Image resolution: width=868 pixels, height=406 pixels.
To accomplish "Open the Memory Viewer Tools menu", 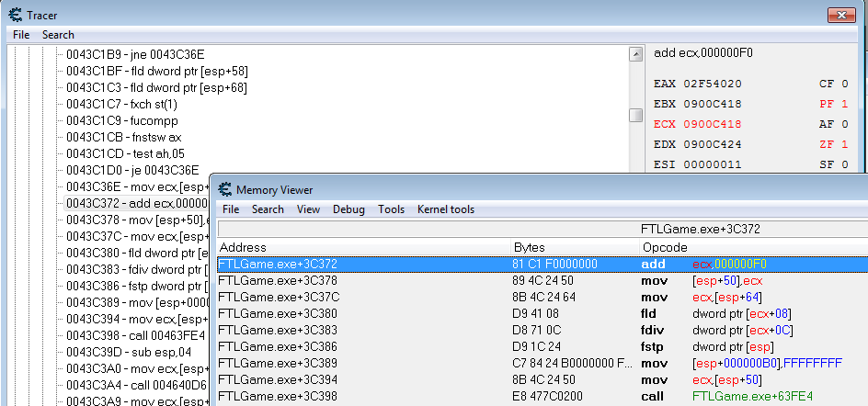I will click(x=391, y=209).
